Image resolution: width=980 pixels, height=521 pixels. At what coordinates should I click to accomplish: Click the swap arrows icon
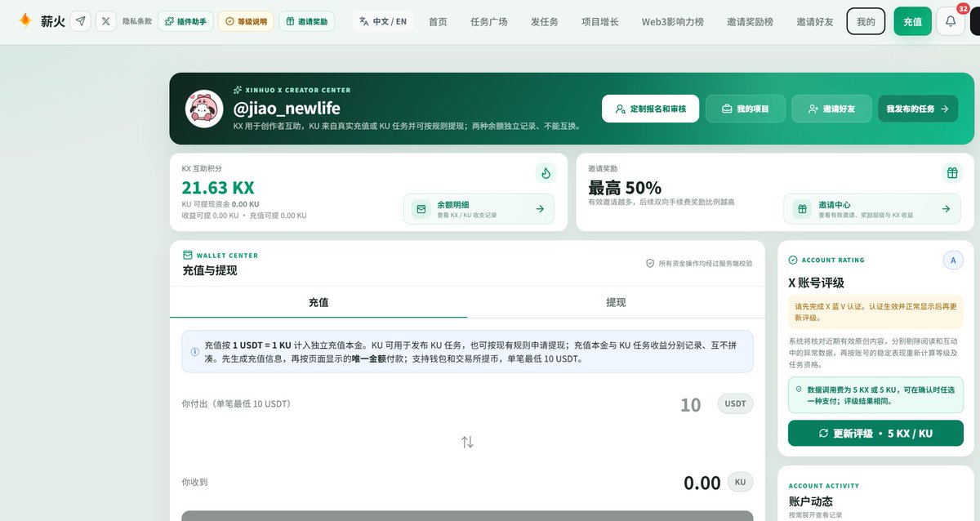(x=467, y=442)
